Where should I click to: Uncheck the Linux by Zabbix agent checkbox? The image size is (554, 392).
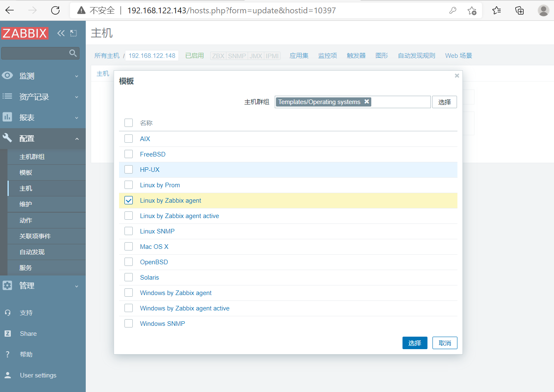tap(129, 200)
